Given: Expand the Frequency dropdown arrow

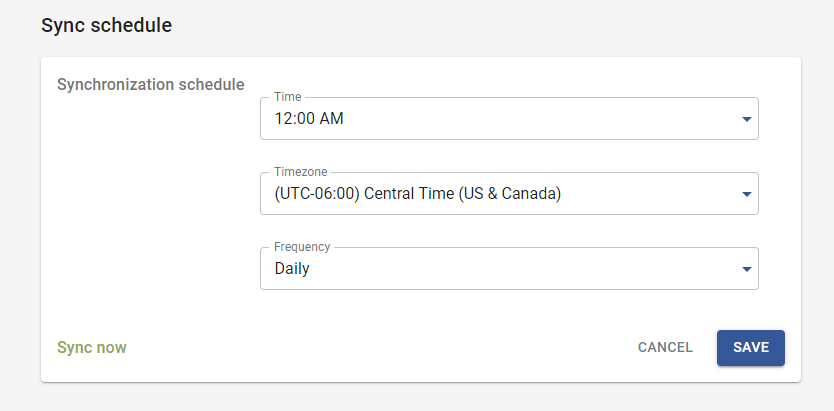Looking at the screenshot, I should pos(746,269).
